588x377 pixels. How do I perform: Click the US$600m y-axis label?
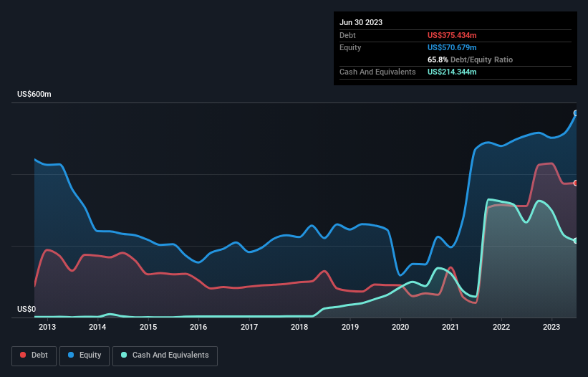34,94
